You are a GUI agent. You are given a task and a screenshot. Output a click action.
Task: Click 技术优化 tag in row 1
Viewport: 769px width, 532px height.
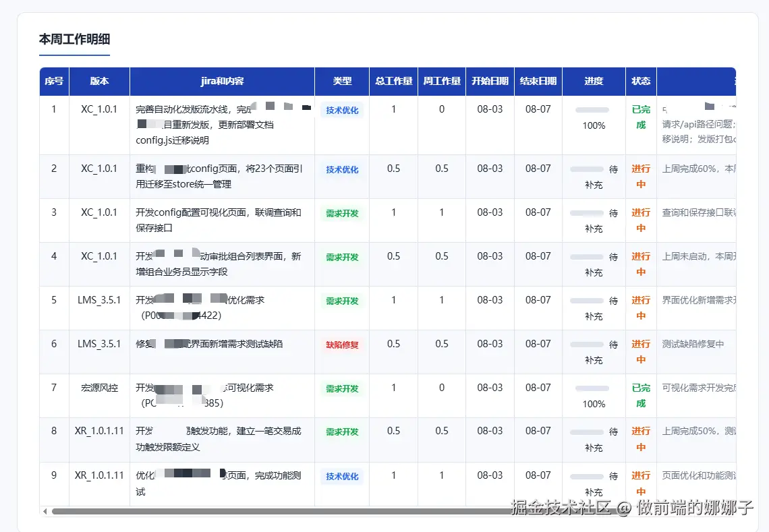tap(342, 111)
